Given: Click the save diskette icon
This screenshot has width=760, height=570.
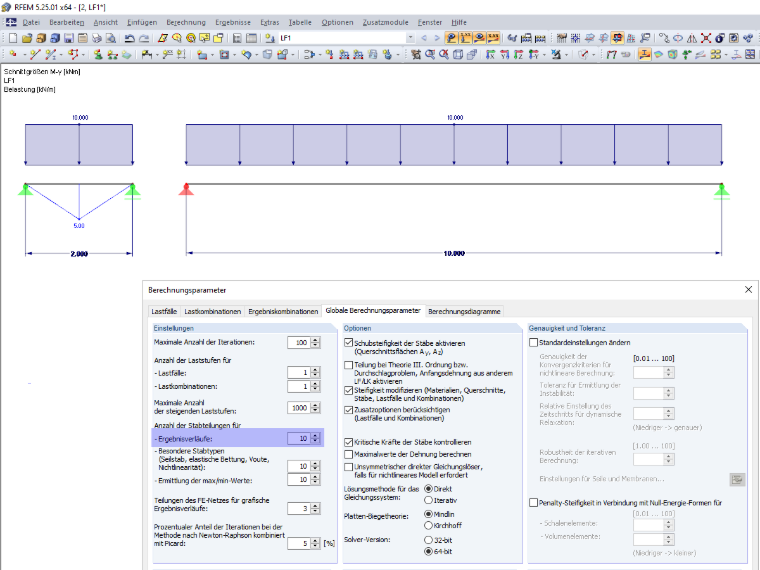Looking at the screenshot, I should [x=69, y=38].
